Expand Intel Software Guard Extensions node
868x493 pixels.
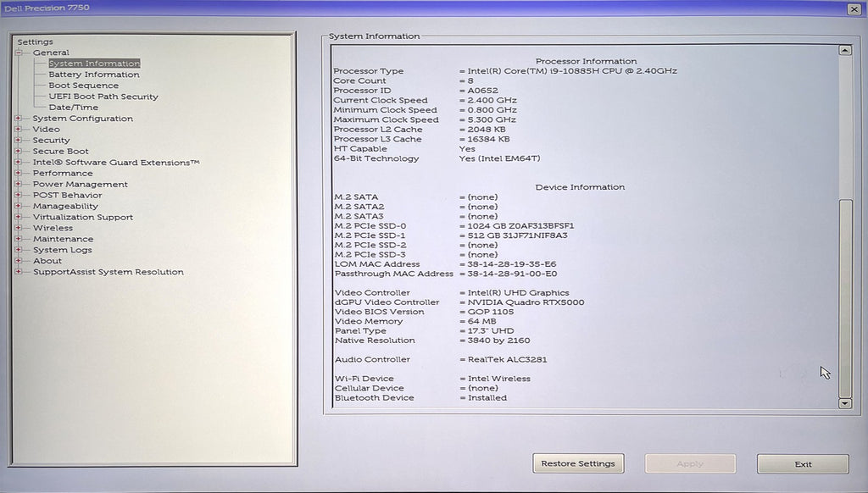click(19, 162)
